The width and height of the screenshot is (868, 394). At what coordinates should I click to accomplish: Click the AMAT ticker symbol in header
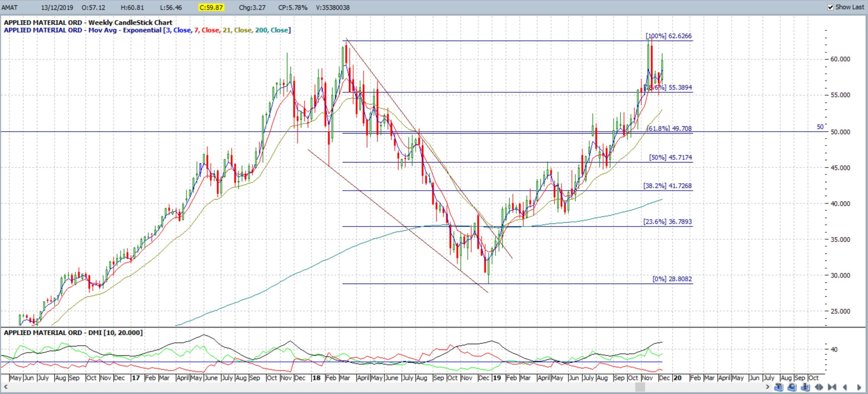point(9,7)
